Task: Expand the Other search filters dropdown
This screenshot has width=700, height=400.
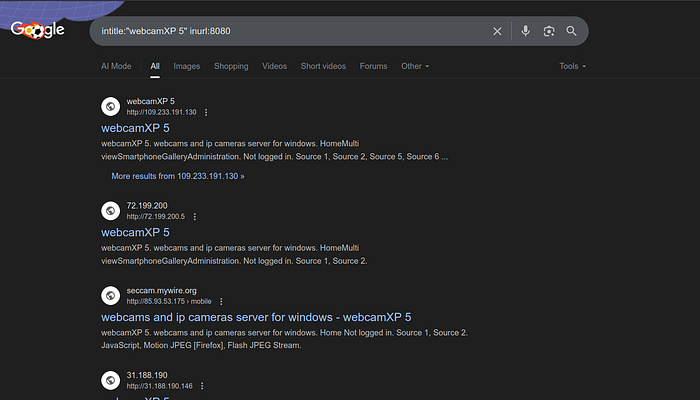Action: point(415,66)
